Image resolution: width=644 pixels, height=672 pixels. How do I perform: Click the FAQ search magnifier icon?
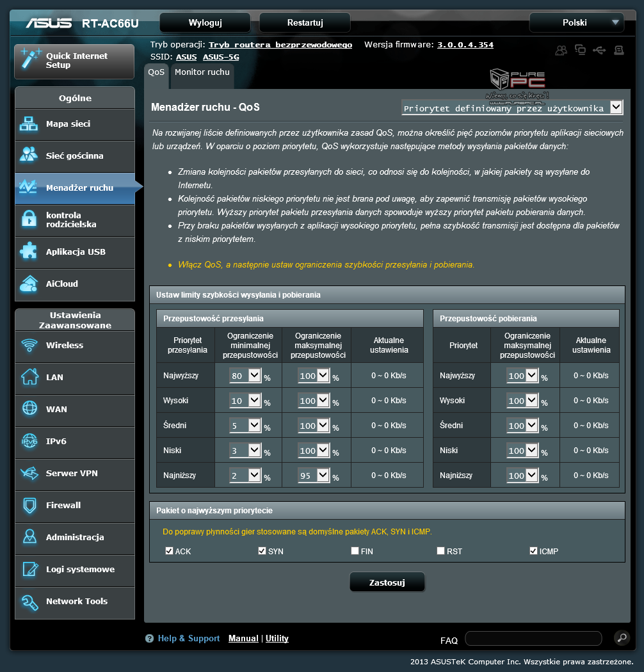pyautogui.click(x=622, y=637)
